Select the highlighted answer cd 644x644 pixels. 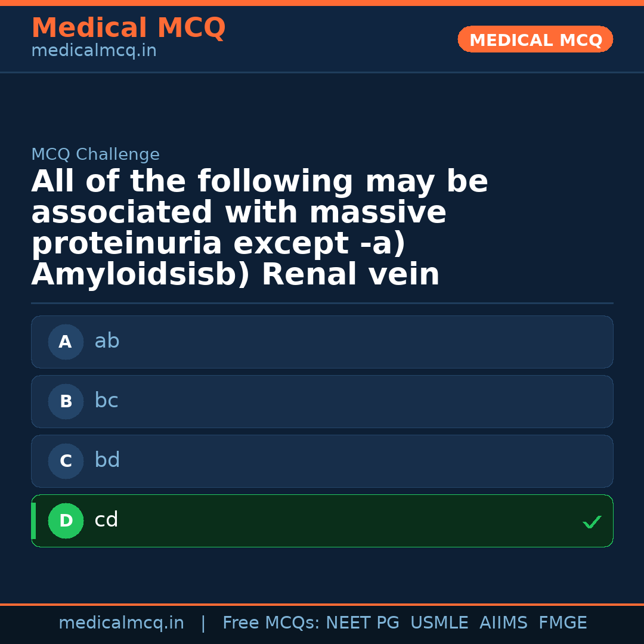(322, 521)
